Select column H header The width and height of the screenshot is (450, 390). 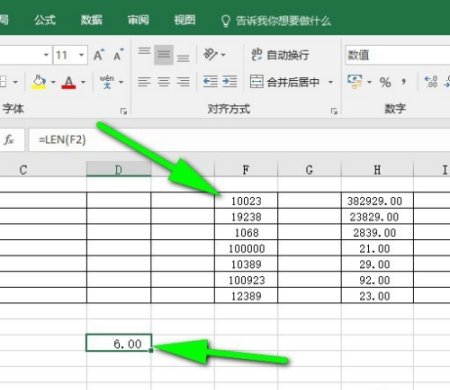tap(377, 170)
